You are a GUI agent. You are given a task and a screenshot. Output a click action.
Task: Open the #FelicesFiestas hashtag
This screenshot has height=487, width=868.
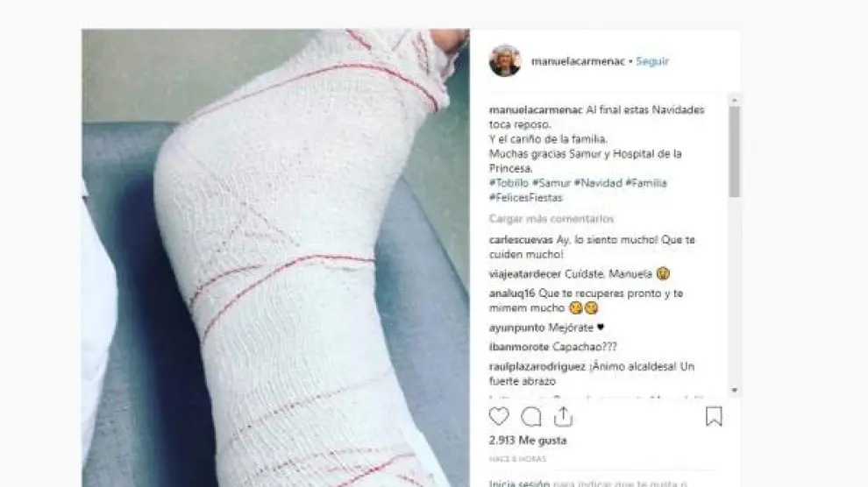coord(526,198)
